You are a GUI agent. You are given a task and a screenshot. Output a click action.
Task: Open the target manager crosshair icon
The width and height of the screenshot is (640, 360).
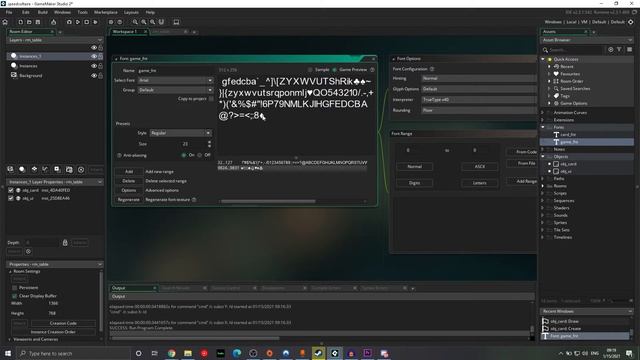pyautogui.click(x=631, y=22)
